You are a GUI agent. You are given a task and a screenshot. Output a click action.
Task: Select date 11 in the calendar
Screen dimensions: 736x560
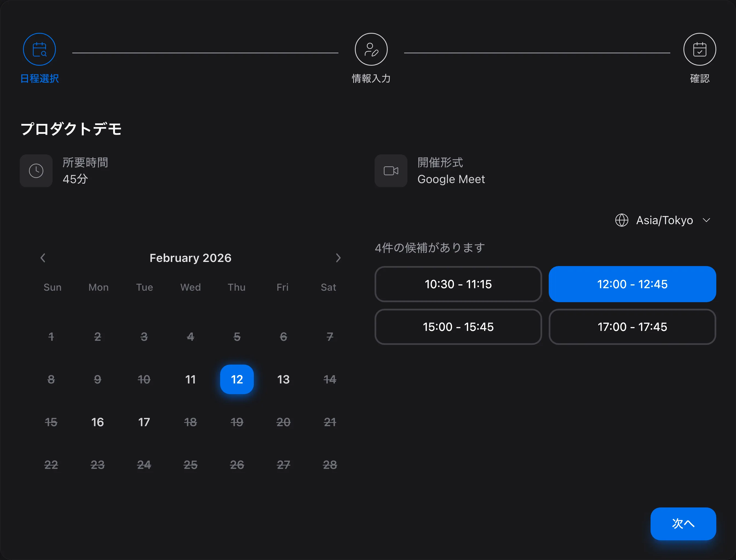190,379
